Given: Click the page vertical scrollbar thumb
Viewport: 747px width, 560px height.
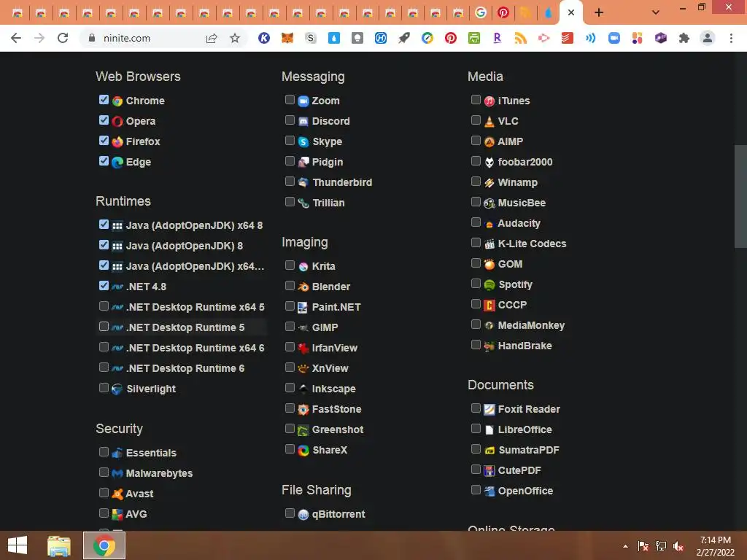Looking at the screenshot, I should click(x=740, y=196).
